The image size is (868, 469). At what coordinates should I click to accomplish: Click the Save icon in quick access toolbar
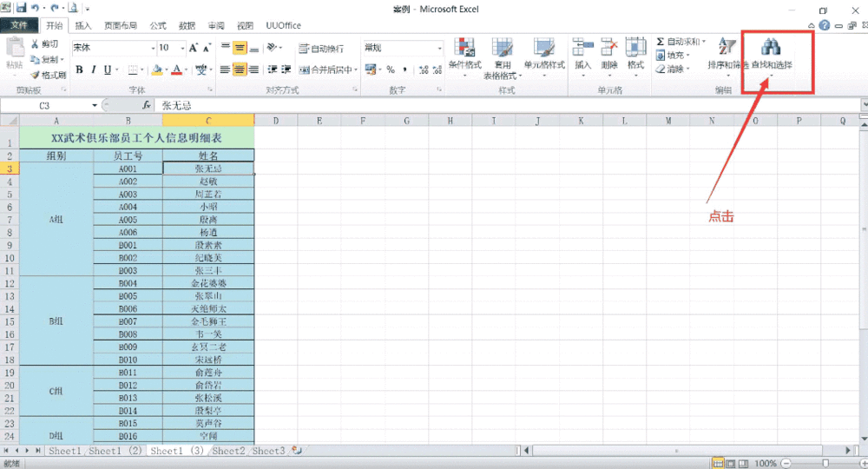[21, 8]
